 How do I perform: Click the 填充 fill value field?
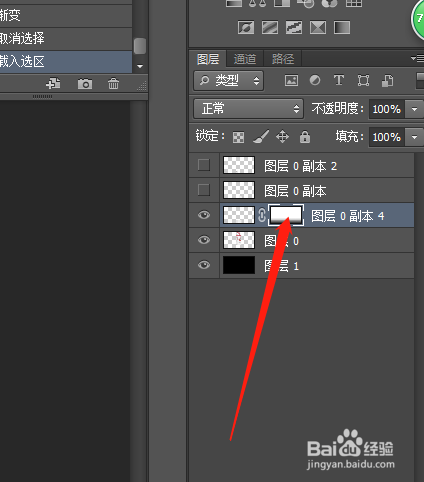point(387,137)
